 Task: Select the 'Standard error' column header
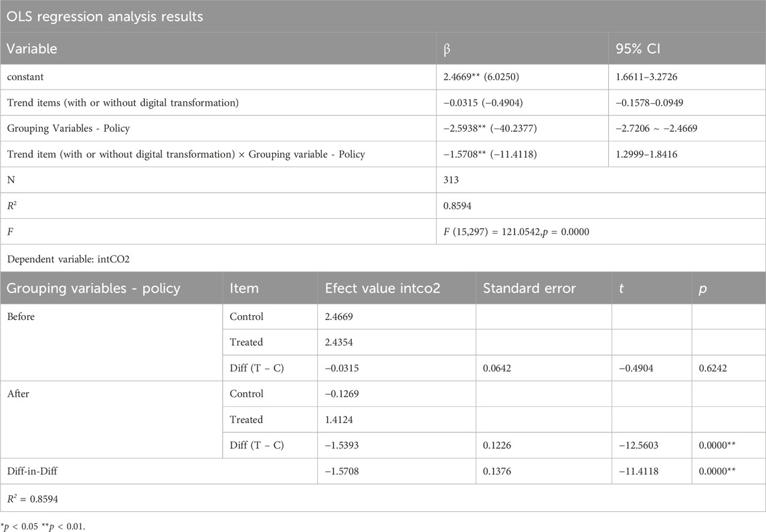click(529, 288)
